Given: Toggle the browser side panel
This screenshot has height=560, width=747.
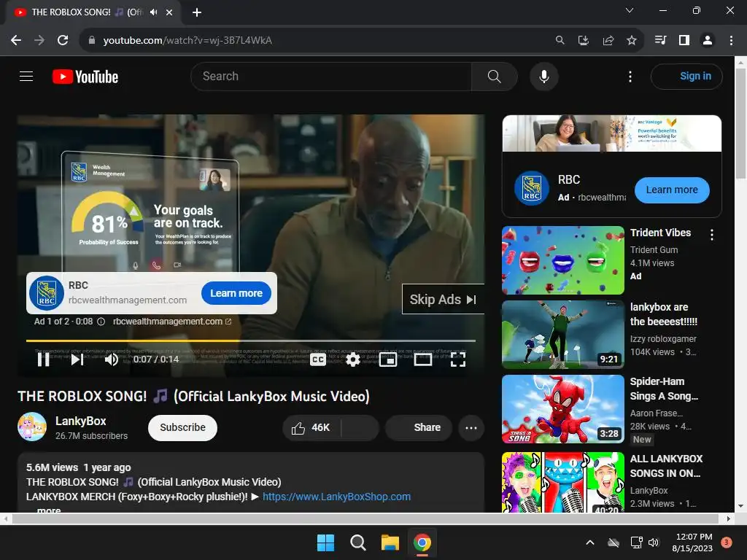Looking at the screenshot, I should click(684, 40).
